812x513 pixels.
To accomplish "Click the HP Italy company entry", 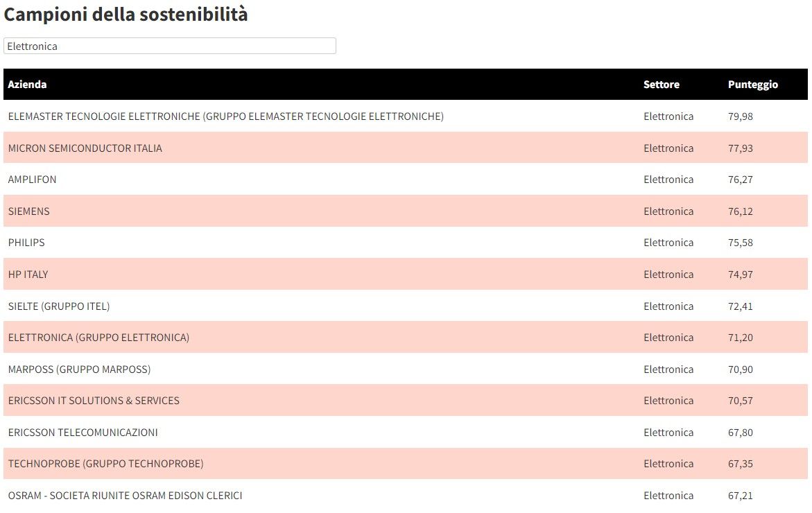I will coord(28,275).
